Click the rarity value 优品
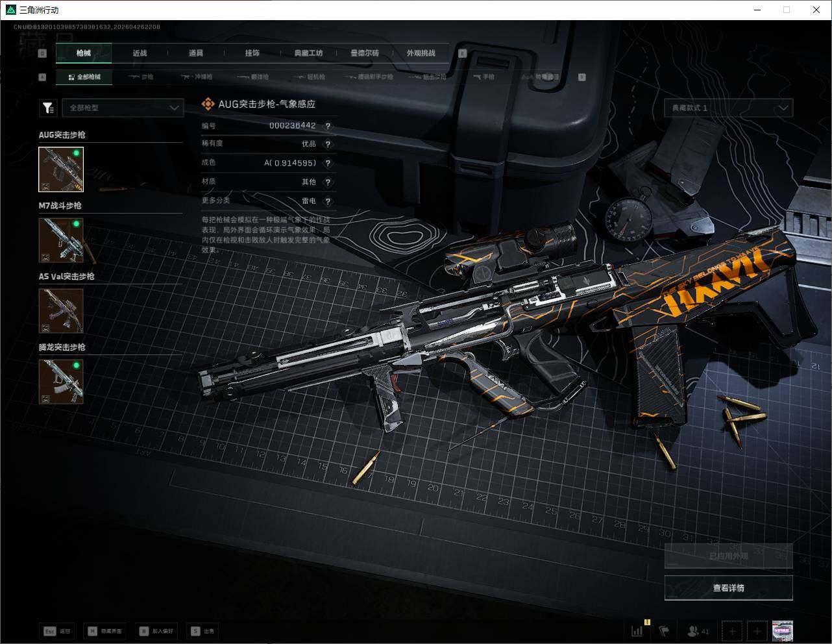Image resolution: width=832 pixels, height=644 pixels. point(309,144)
